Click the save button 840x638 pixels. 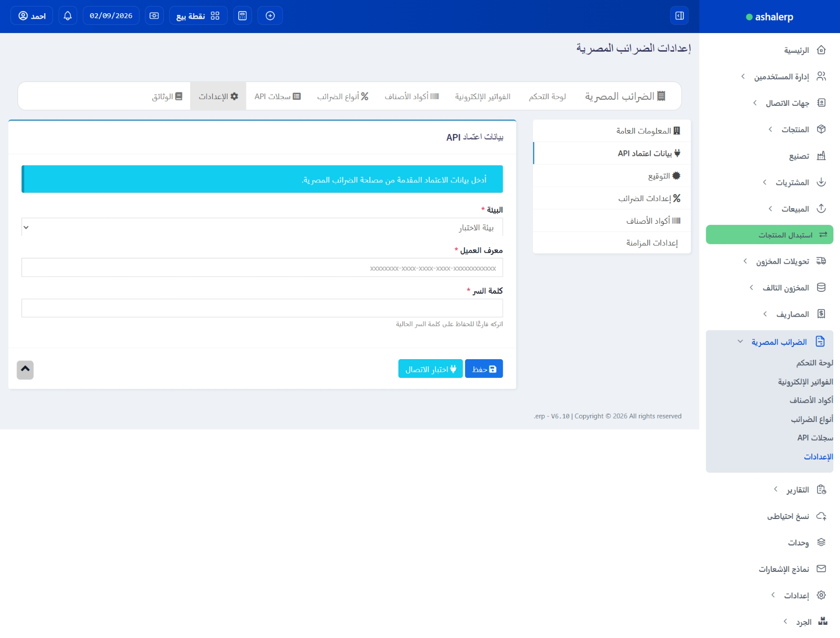pyautogui.click(x=484, y=369)
